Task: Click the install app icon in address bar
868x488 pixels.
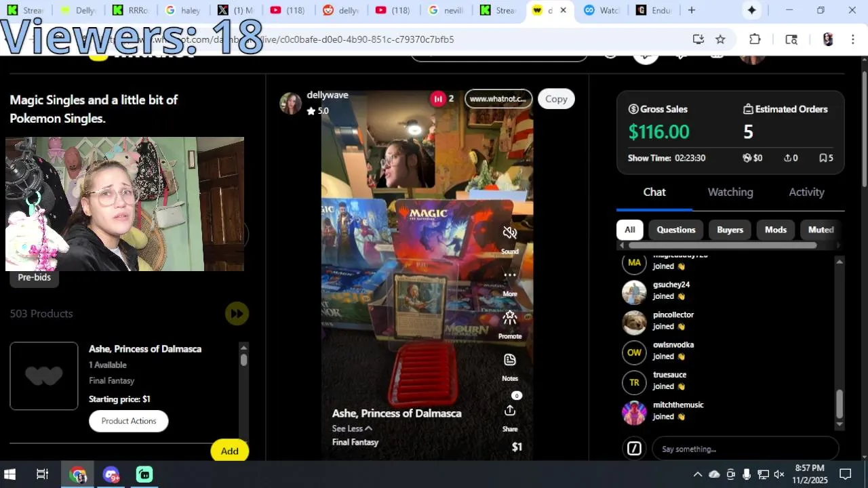Action: pos(698,39)
